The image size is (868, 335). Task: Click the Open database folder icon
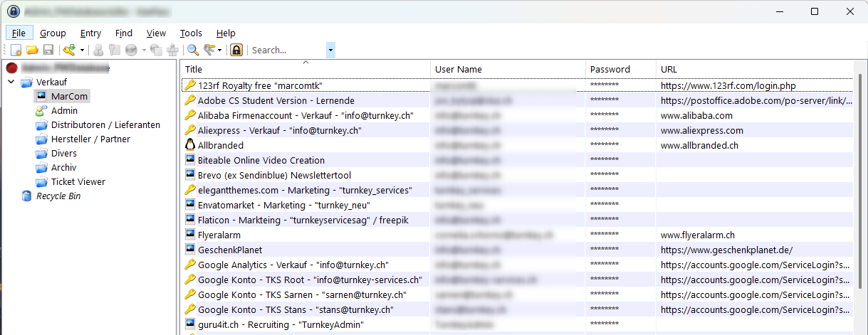(32, 50)
